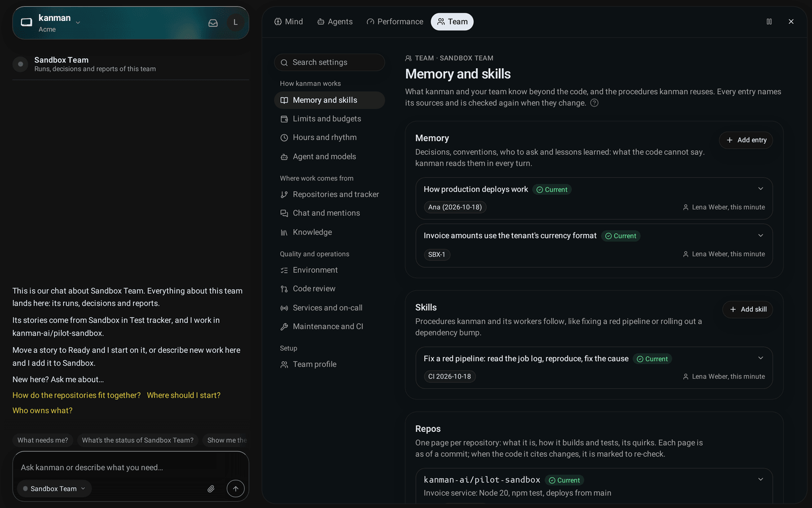The image size is (812, 508).
Task: Click Current status on kanman-ai/pilot-sandbox
Action: coord(564,480)
